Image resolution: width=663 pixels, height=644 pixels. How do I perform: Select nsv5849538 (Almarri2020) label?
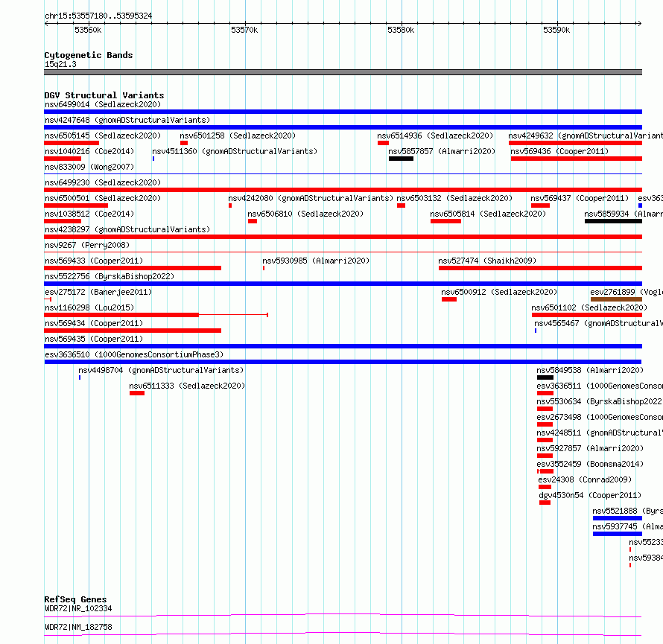pos(590,370)
